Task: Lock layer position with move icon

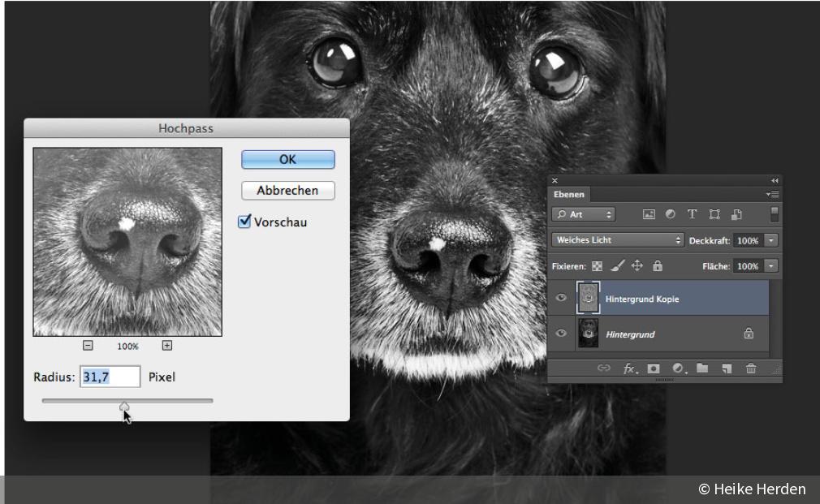Action: (637, 266)
